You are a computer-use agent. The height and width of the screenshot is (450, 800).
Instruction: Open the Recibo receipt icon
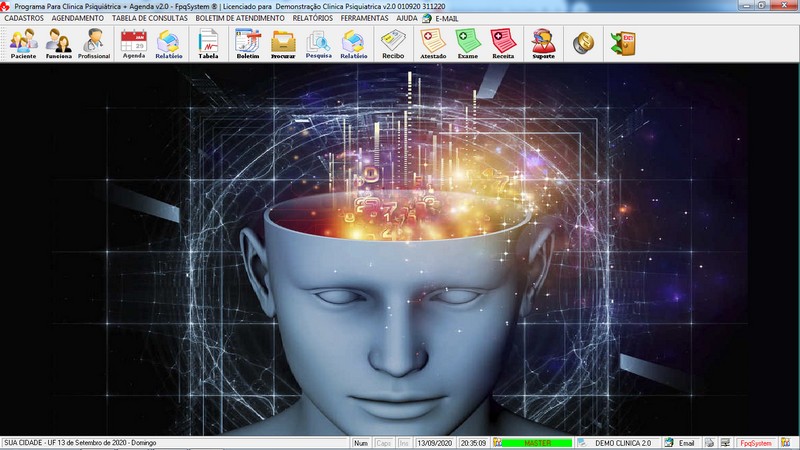[x=393, y=43]
